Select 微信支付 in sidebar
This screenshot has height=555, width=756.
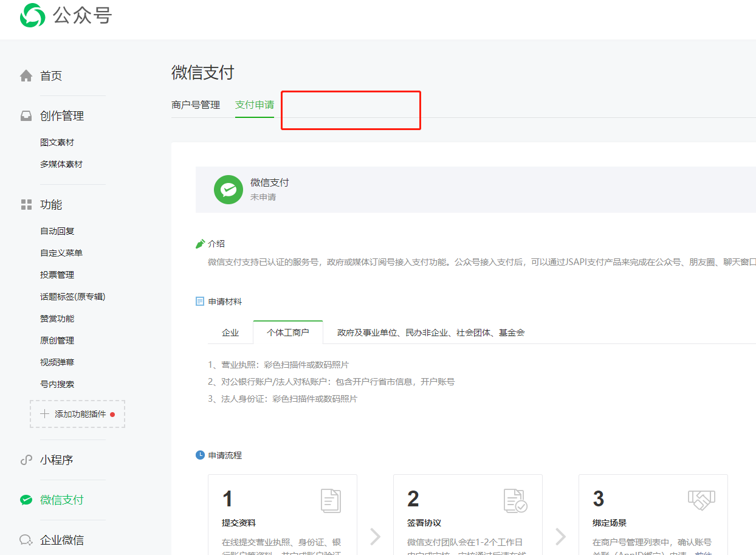(62, 500)
